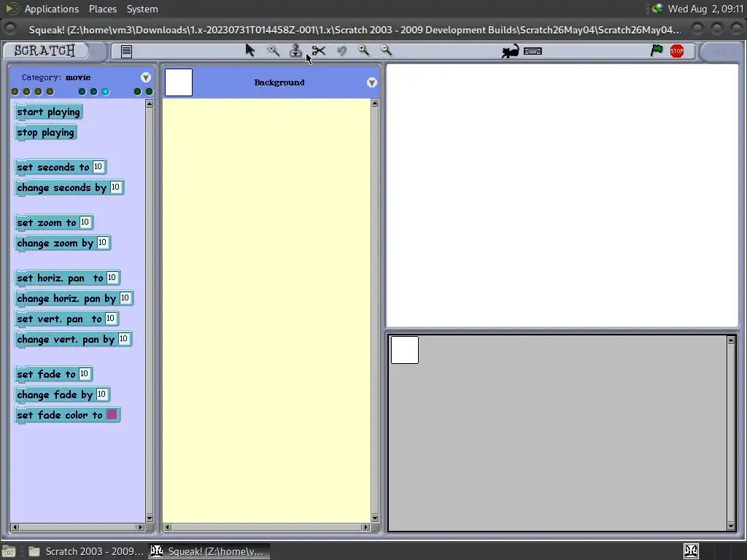Click the scripts area scroll-right arrow
747x560 pixels.
(x=366, y=527)
